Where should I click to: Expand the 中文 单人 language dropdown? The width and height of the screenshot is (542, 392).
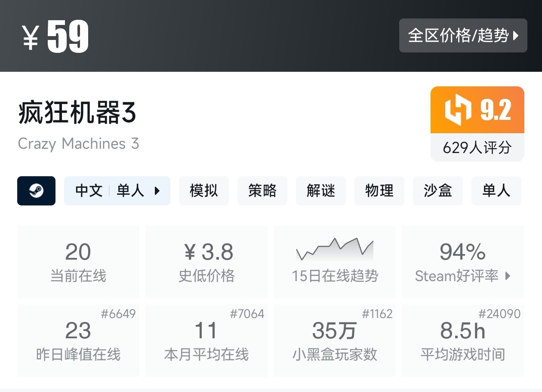pos(117,191)
